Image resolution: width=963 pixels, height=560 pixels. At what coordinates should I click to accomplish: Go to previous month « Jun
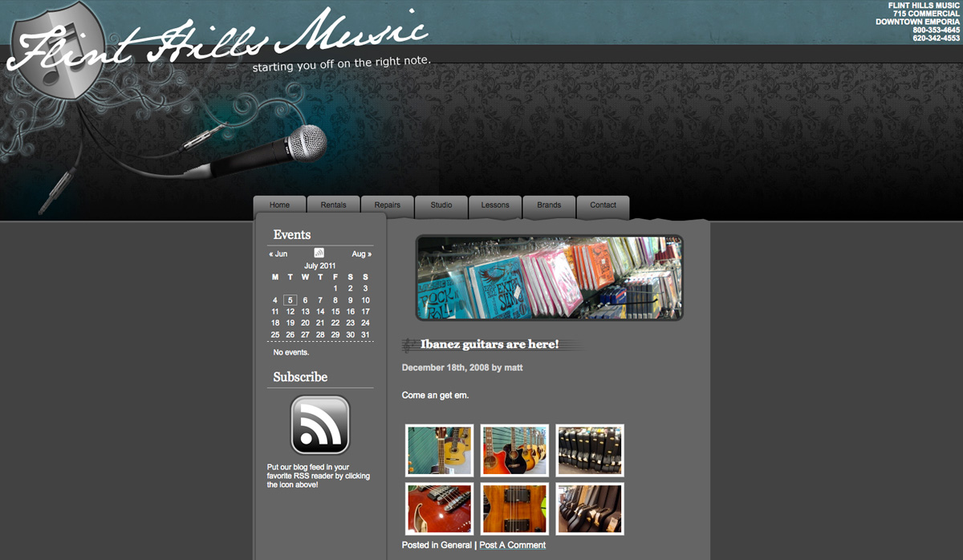[x=278, y=254]
